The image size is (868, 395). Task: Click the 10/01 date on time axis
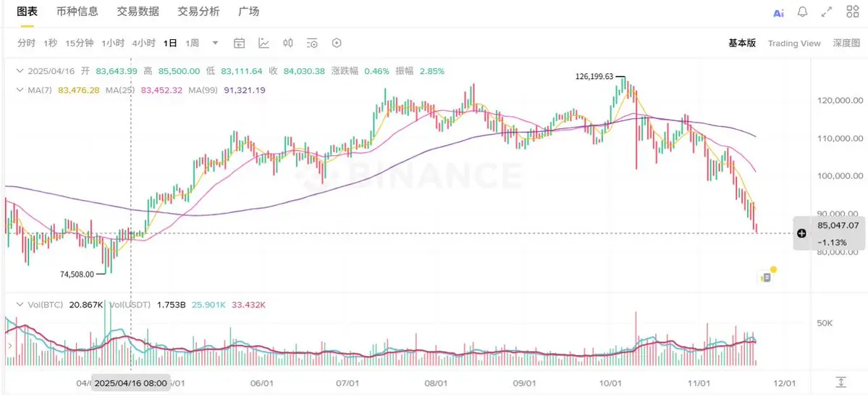pos(610,383)
